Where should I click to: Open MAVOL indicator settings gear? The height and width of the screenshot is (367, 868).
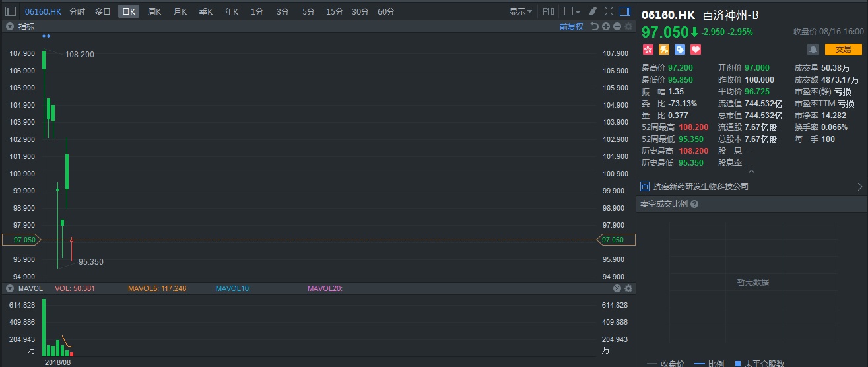pos(628,288)
